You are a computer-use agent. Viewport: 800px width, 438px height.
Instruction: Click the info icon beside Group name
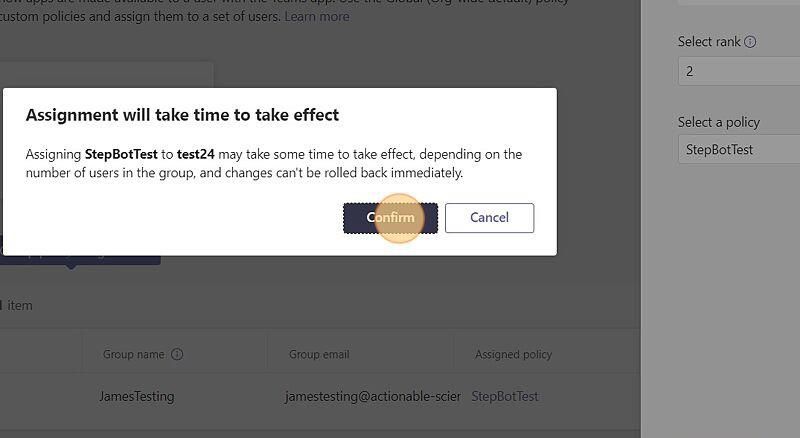(177, 354)
